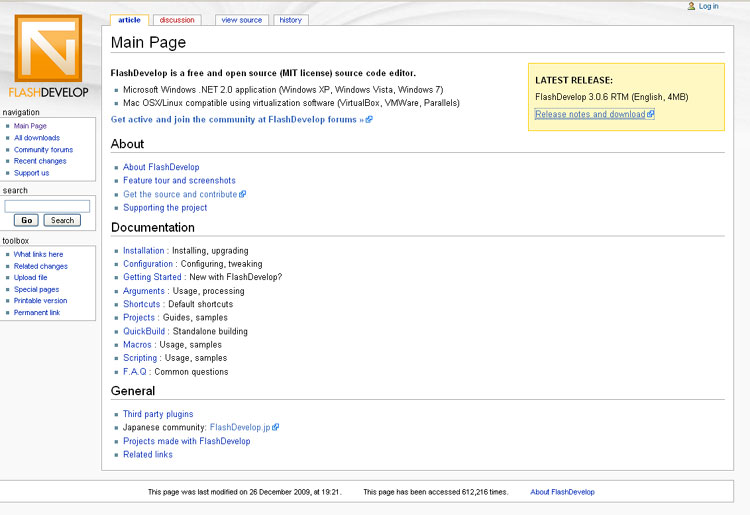Click the Search button
Screen dimensions: 750x515
tap(62, 220)
